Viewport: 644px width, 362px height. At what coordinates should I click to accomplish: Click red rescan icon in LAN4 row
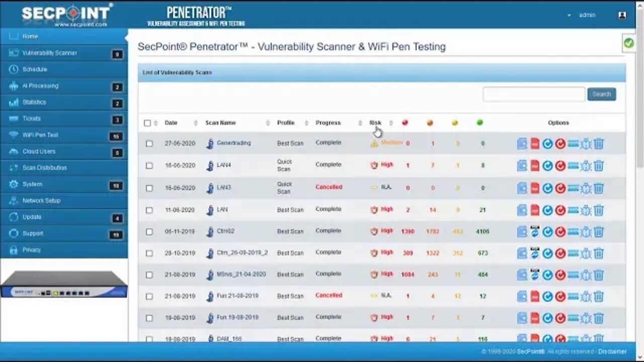[560, 166]
